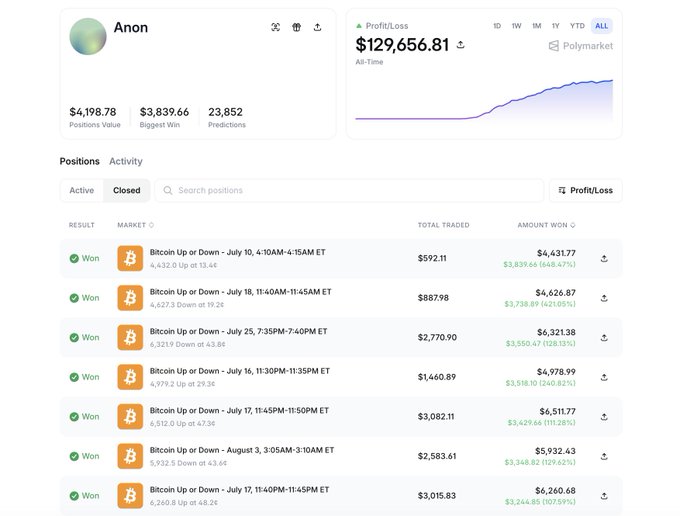Show Closed positions
This screenshot has width=680, height=516.
(x=127, y=190)
